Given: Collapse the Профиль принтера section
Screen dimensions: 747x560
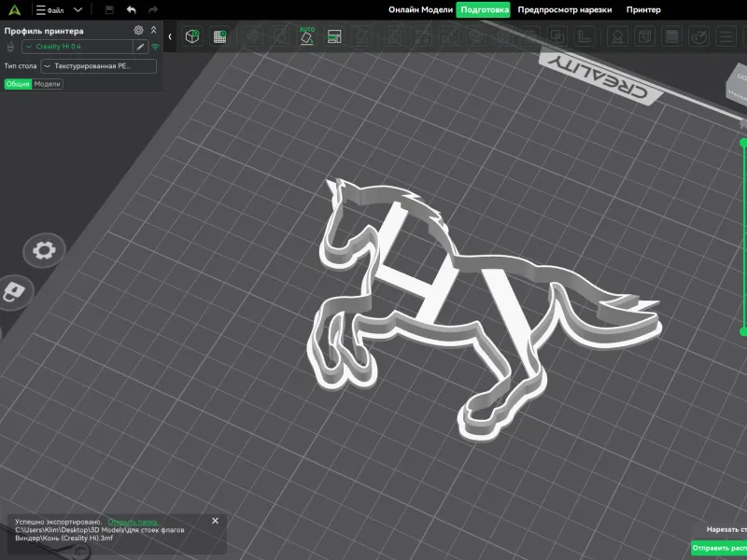Looking at the screenshot, I should [x=153, y=30].
